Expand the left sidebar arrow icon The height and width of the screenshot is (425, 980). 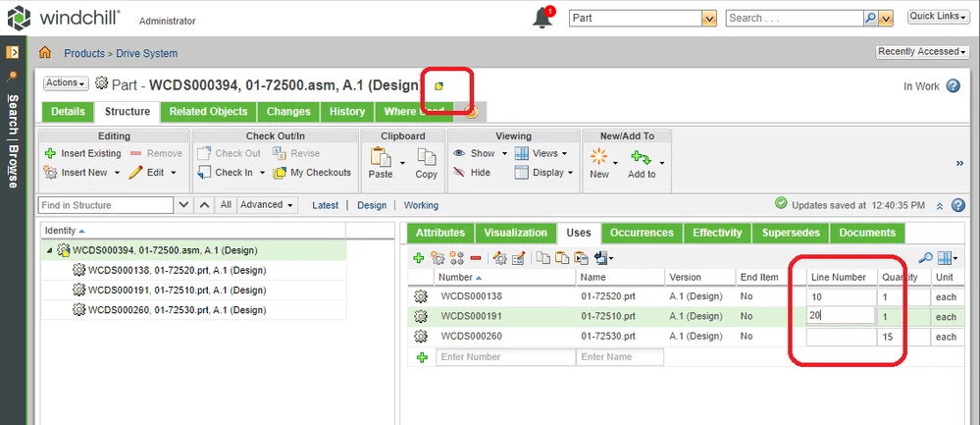12,52
